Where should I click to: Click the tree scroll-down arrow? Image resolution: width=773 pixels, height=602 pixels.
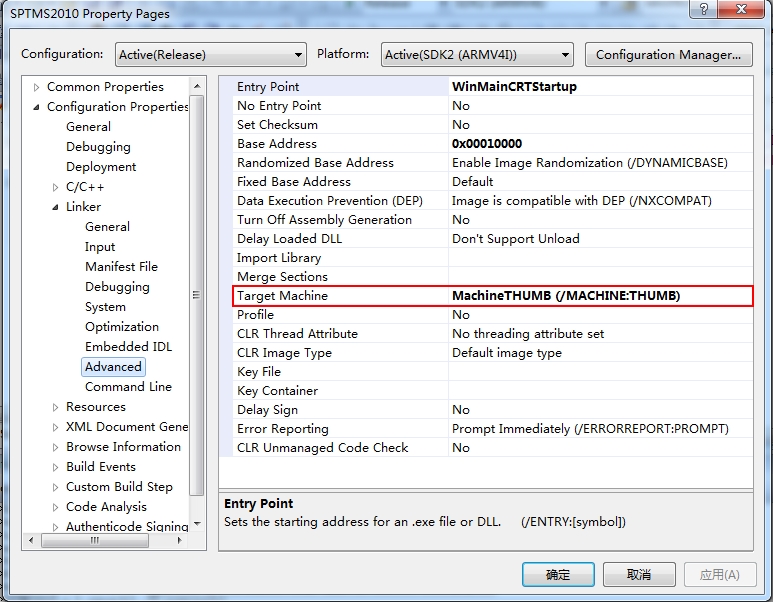coord(197,524)
